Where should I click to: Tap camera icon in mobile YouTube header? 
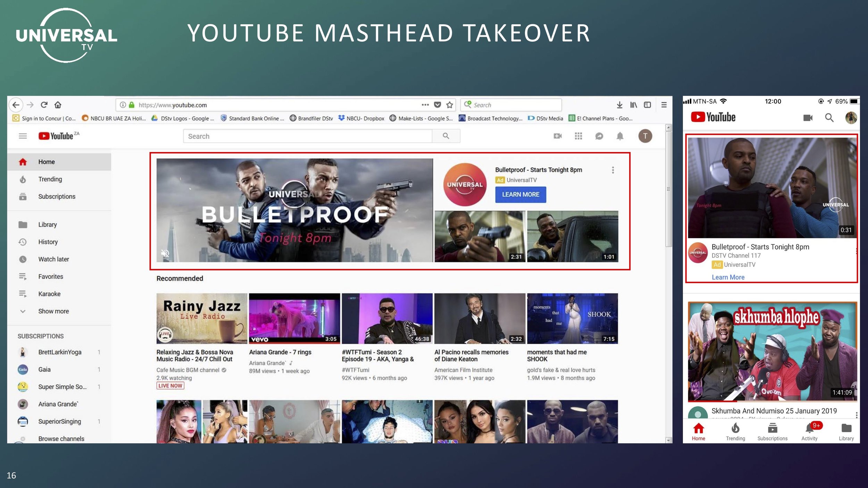click(x=808, y=118)
